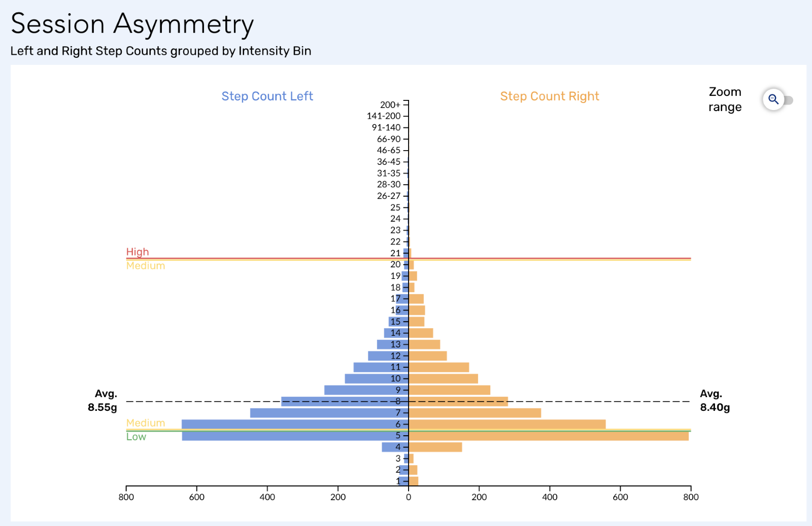The height and width of the screenshot is (526, 812).
Task: Click the subtitle about Intensity Bin grouping
Action: (161, 51)
